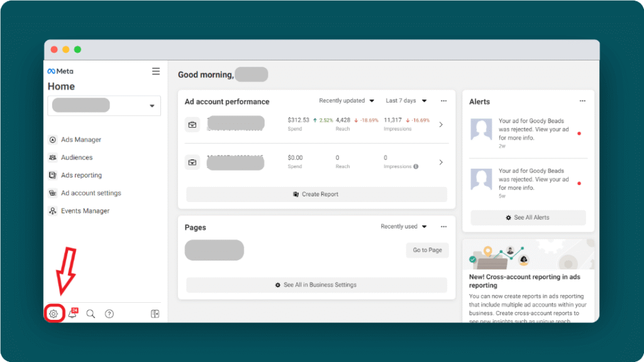Expand the $312.53 ad account row chevron
The height and width of the screenshot is (362, 644).
(x=441, y=125)
